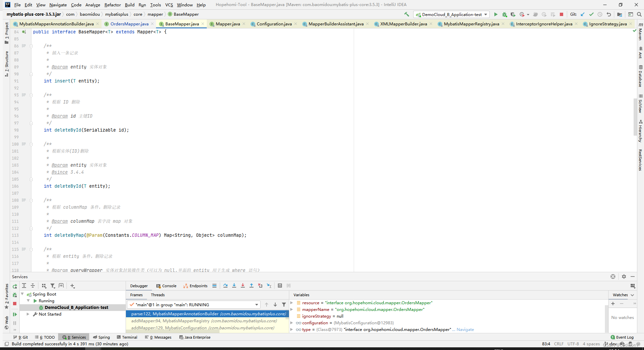This screenshot has width=644, height=350.
Task: Open the VCS menu
Action: coord(169,5)
